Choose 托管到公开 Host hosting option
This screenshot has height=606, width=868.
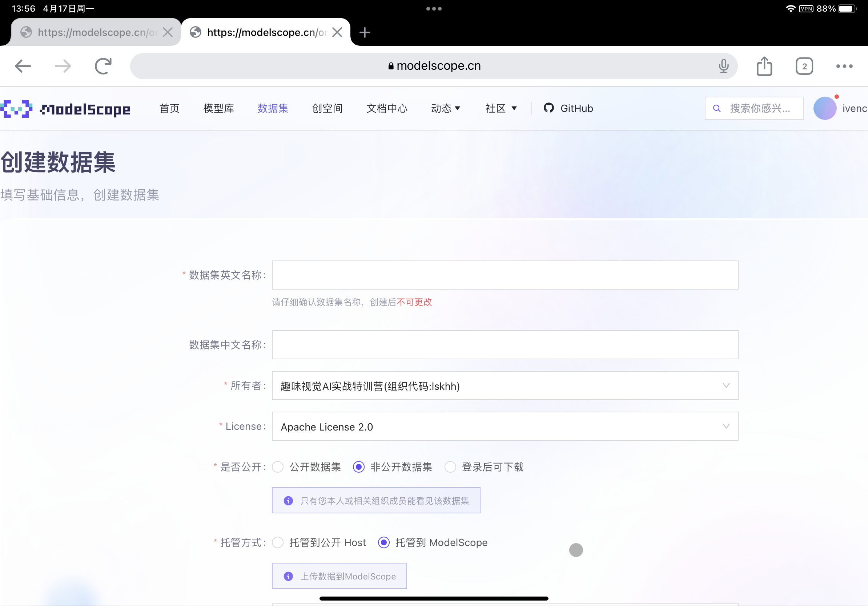pos(278,542)
